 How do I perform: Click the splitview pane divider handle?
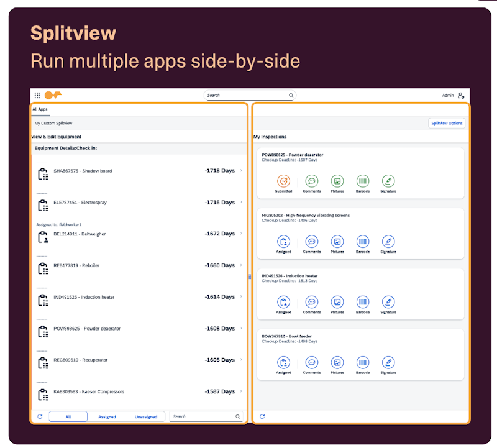coord(250,277)
